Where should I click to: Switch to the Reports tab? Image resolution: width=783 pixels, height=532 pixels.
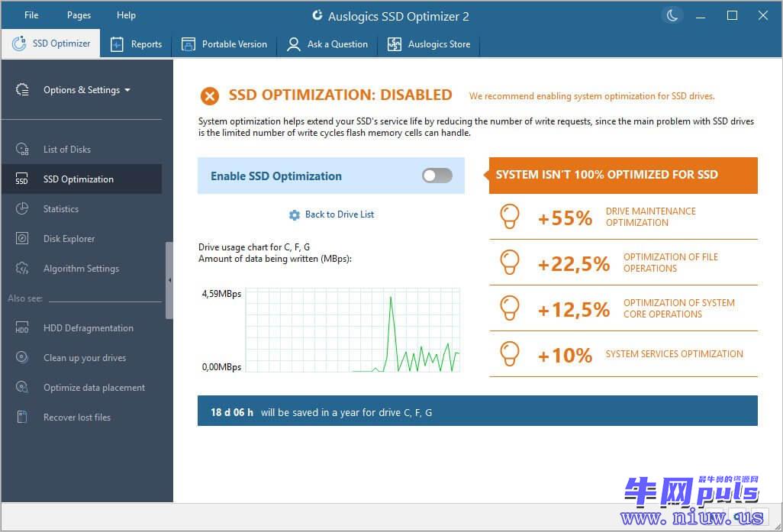[x=136, y=44]
